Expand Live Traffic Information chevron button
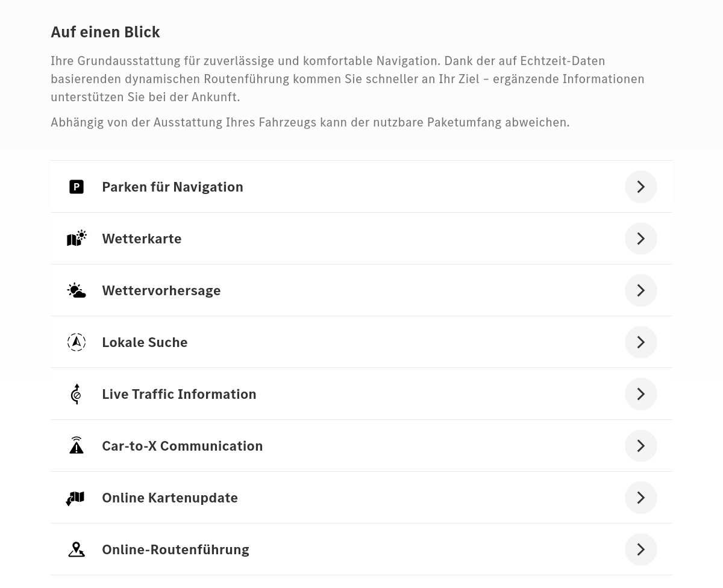This screenshot has height=588, width=723. coord(641,394)
